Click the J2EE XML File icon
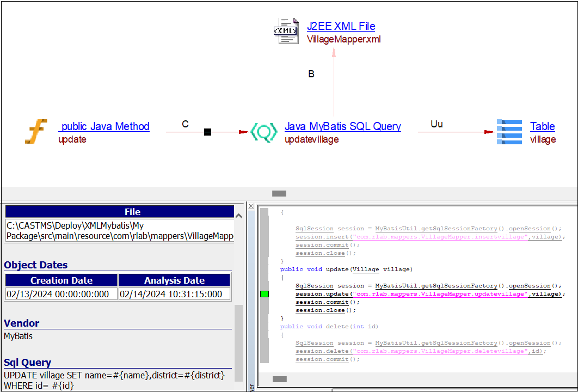This screenshot has height=392, width=578. click(x=286, y=31)
